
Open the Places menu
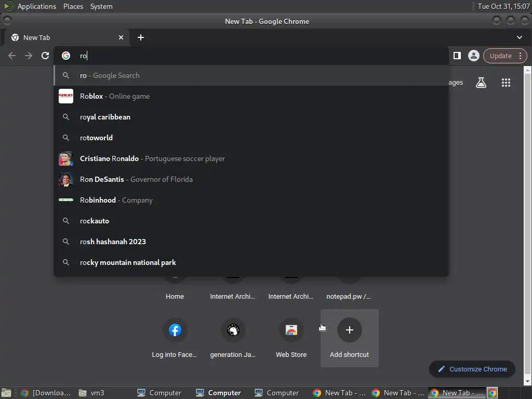(73, 6)
